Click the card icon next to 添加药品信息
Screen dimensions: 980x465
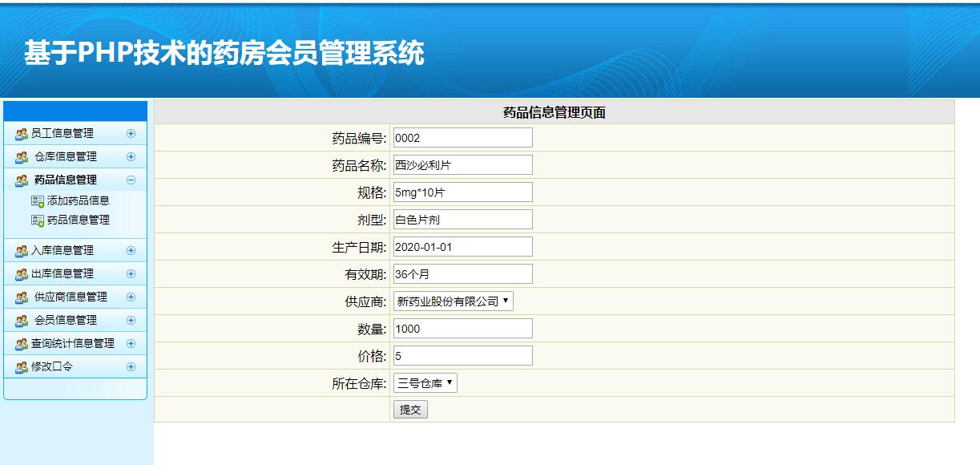pos(38,201)
